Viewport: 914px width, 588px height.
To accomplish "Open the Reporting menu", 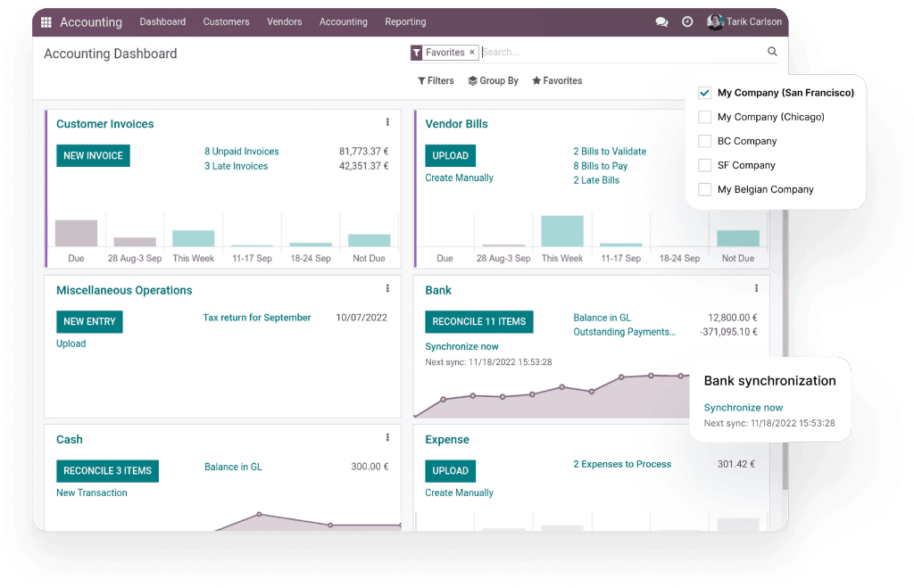I will pyautogui.click(x=405, y=21).
